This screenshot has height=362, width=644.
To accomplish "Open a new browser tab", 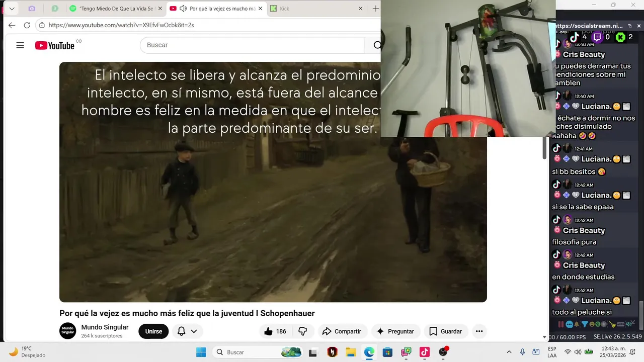I will [x=375, y=9].
